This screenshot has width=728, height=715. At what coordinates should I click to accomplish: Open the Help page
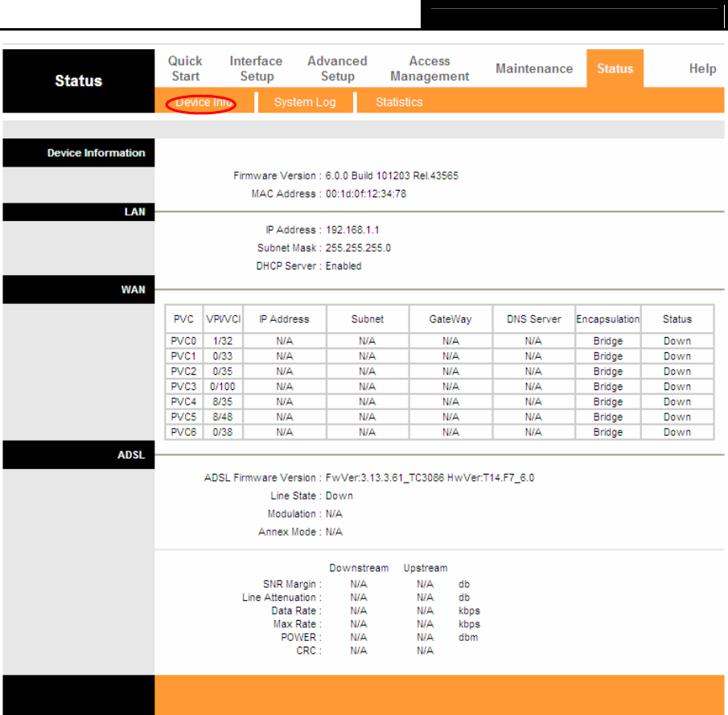coord(701,69)
